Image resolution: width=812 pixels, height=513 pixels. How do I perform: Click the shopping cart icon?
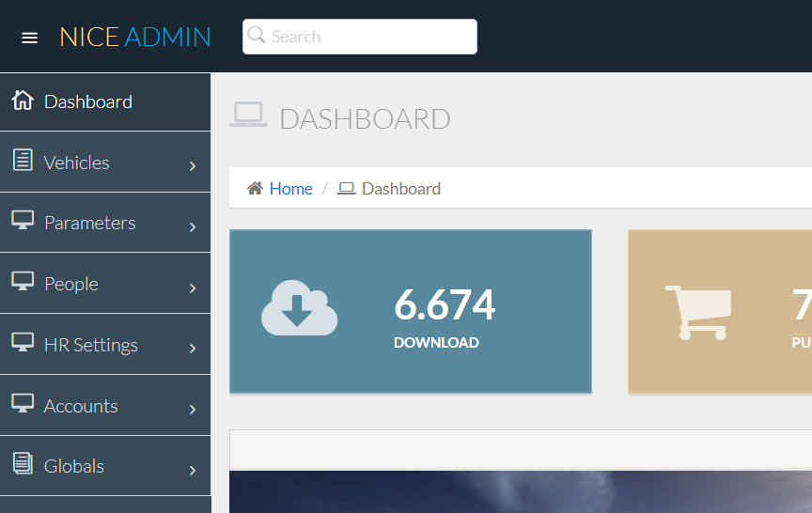point(698,313)
